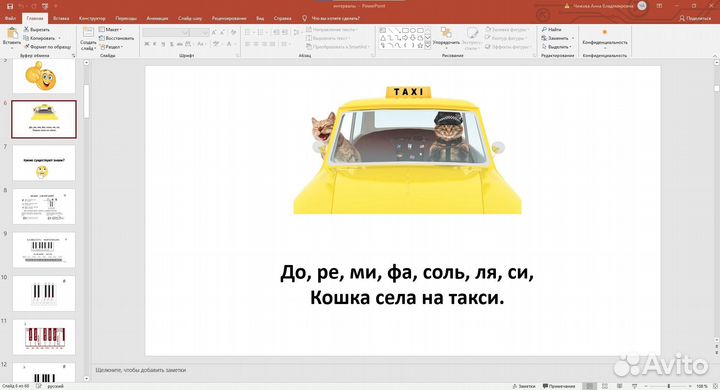Open Раздел (Section) dropdown

tap(111, 47)
